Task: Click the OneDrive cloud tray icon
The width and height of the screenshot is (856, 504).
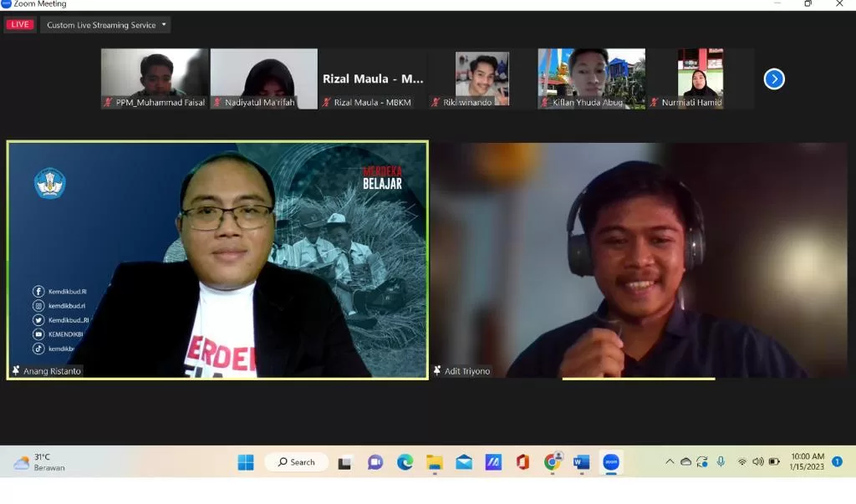Action: (685, 462)
